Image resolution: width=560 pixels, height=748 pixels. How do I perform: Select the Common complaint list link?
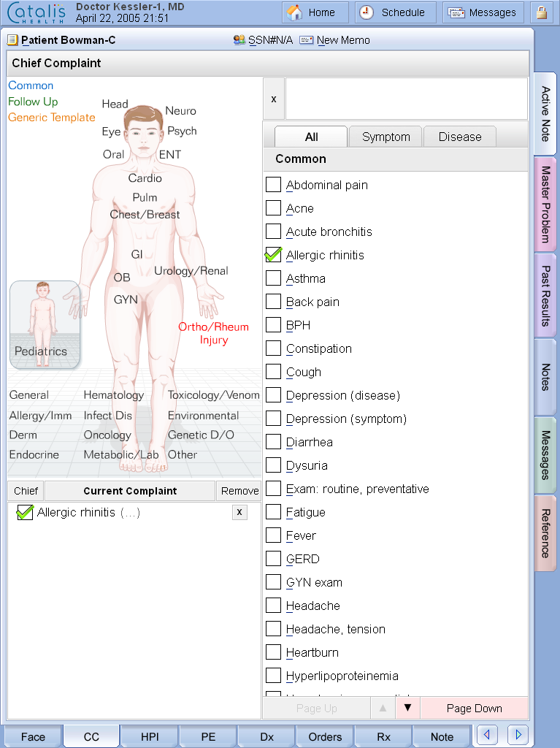pos(31,85)
